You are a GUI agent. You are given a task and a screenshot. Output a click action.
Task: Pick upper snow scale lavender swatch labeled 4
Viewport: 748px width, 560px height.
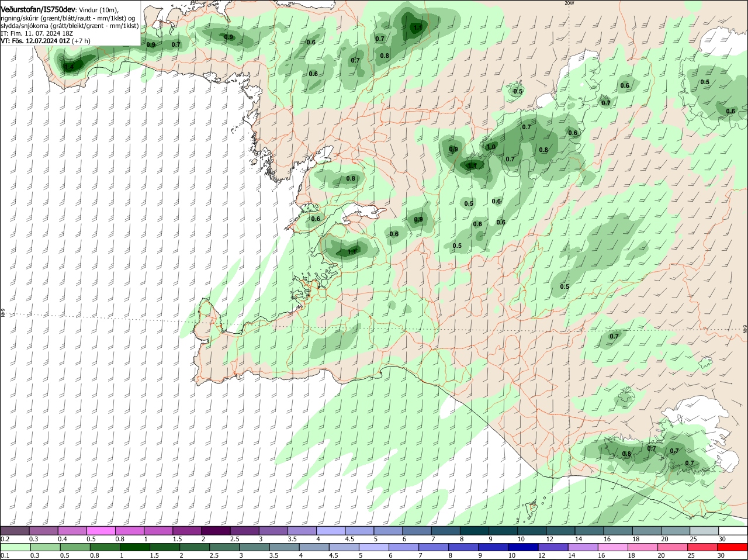(331, 530)
